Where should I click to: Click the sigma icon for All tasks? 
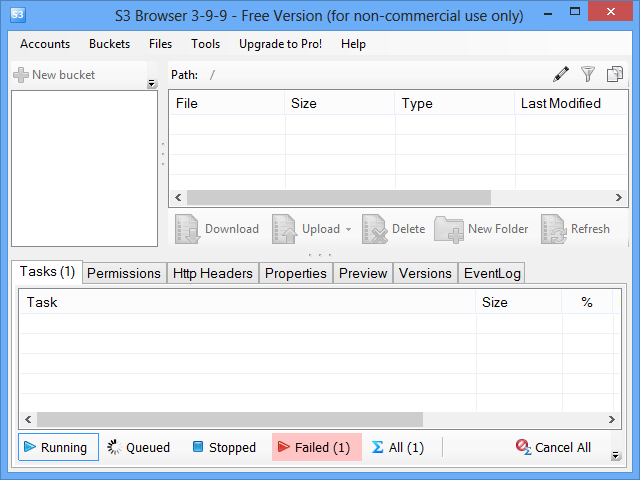tap(377, 447)
